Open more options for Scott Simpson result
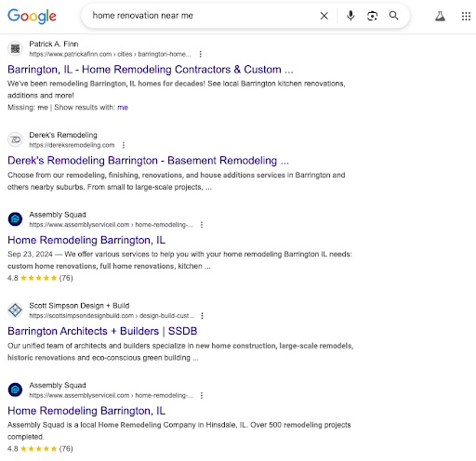The width and height of the screenshot is (476, 461). click(x=202, y=316)
